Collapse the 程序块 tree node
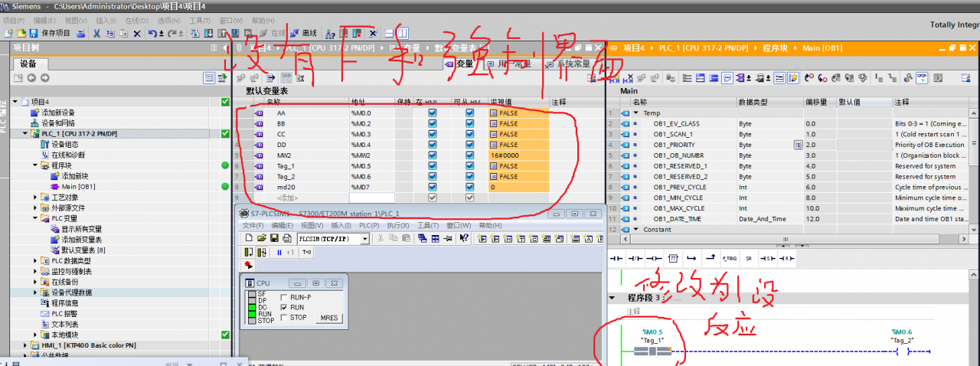Image resolution: width=980 pixels, height=366 pixels. [x=35, y=165]
